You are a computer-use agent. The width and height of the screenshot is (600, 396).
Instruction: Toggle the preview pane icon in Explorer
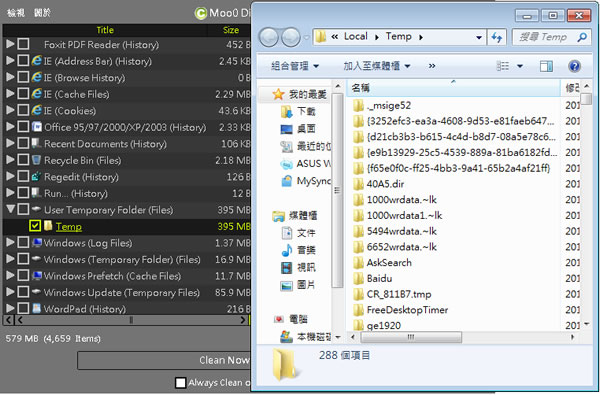546,66
